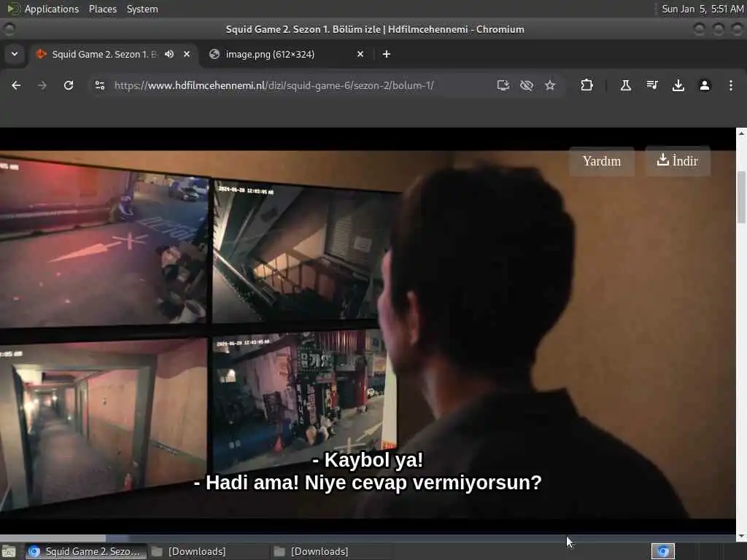Screen dimensions: 747x560
Task: Mute the Squid Game tab audio
Action: click(169, 54)
